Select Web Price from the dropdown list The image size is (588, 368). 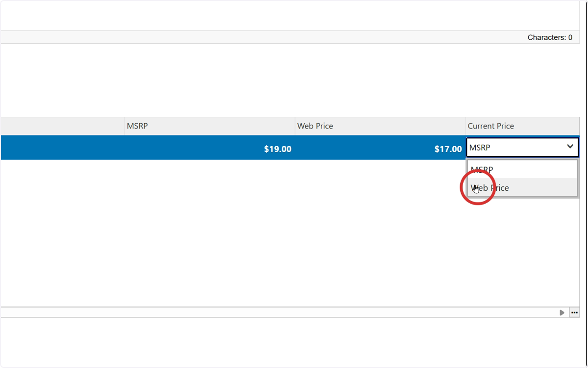[x=522, y=187]
